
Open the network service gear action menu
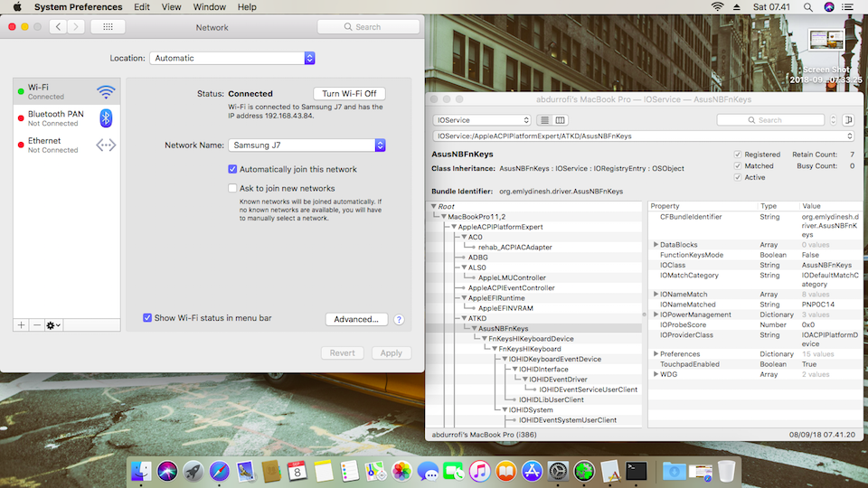coord(53,324)
